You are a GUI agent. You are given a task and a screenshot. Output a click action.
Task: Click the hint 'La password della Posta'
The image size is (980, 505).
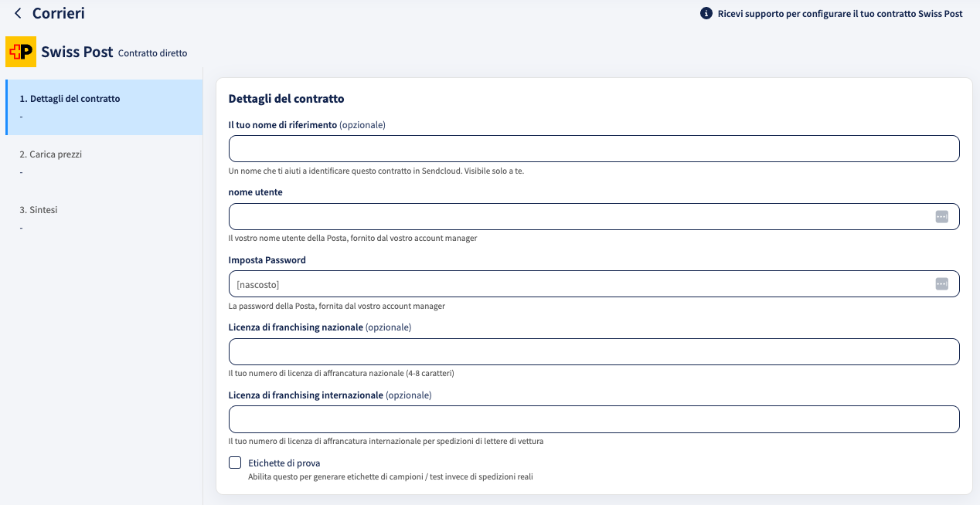(x=337, y=306)
